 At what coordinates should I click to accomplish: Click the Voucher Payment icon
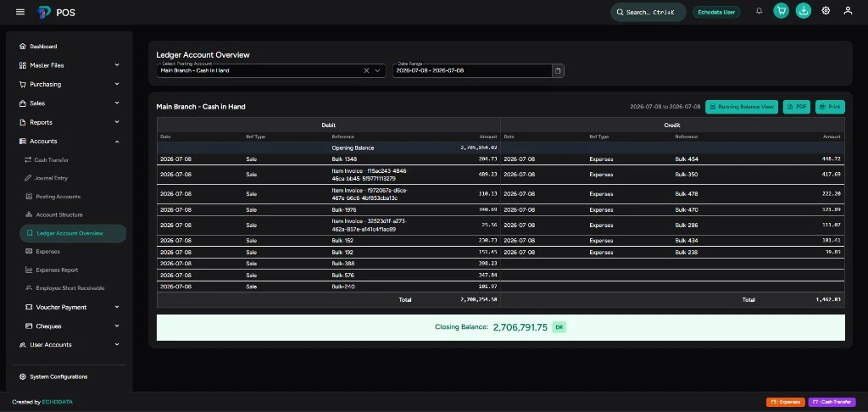(30, 307)
